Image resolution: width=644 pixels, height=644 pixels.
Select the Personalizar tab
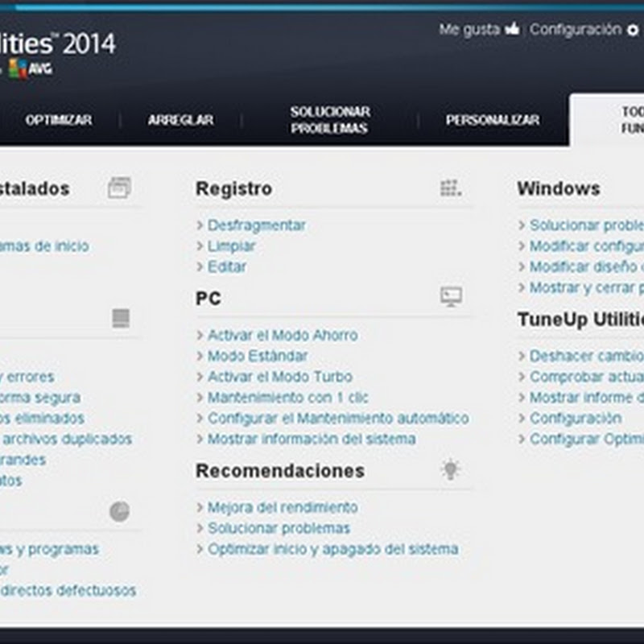coord(493,120)
